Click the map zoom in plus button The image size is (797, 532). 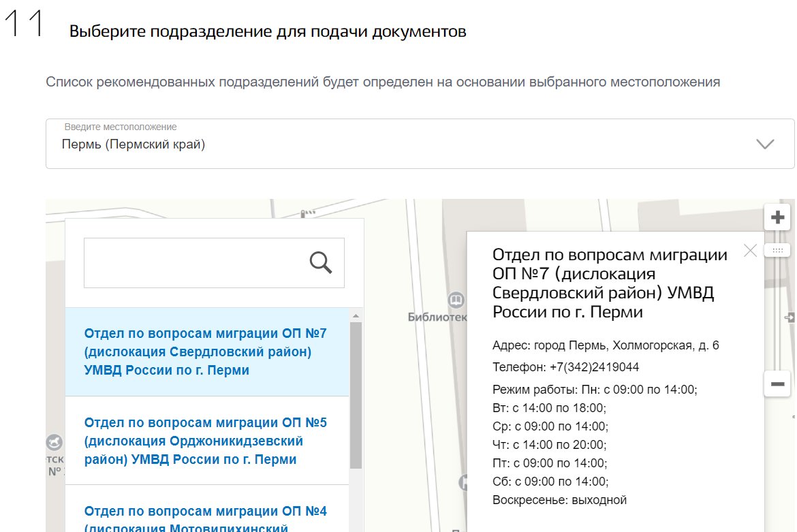777,217
